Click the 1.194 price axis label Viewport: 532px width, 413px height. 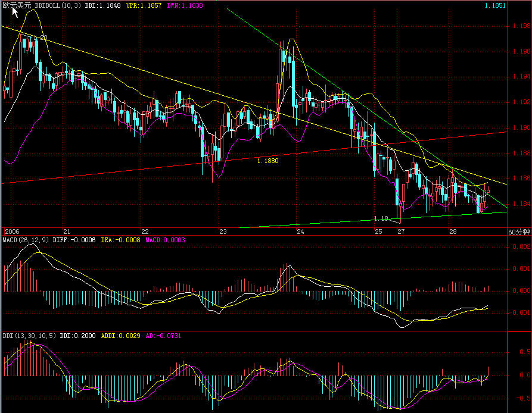(521, 77)
